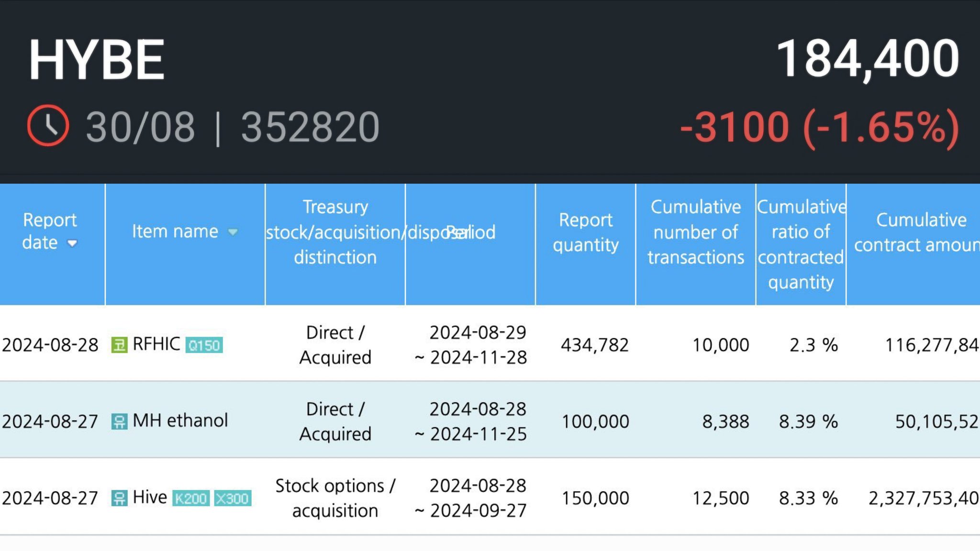Click the cumulative ratio 8.39% value

pyautogui.click(x=802, y=421)
